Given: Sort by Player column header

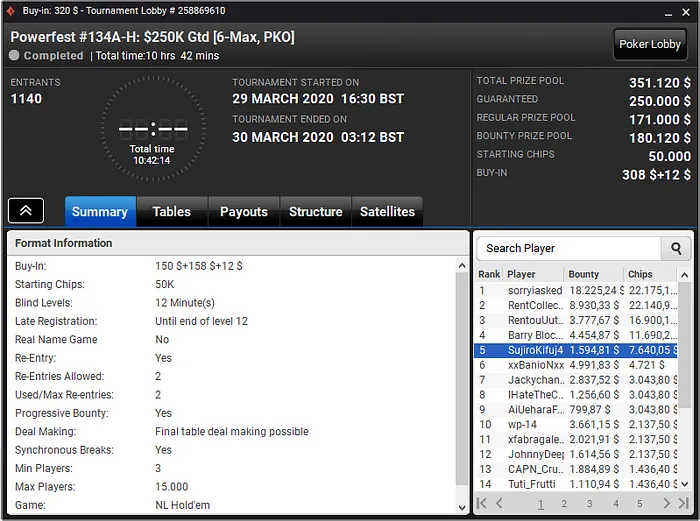Looking at the screenshot, I should 533,274.
